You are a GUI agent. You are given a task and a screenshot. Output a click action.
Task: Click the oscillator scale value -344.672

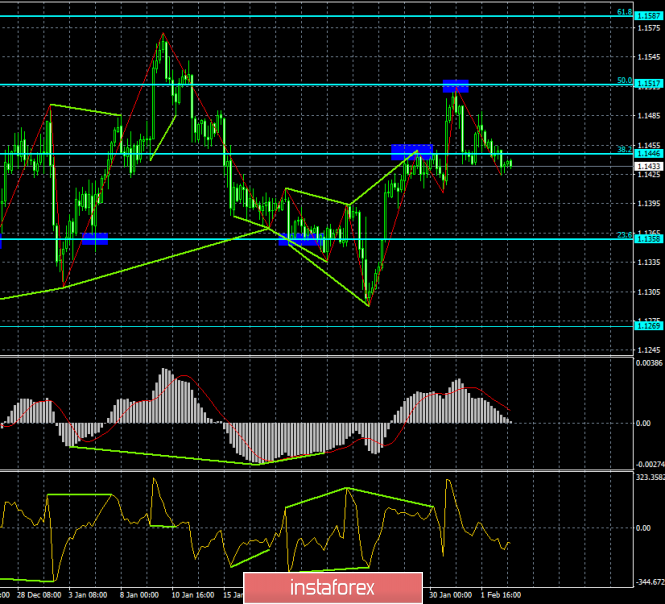tap(648, 580)
